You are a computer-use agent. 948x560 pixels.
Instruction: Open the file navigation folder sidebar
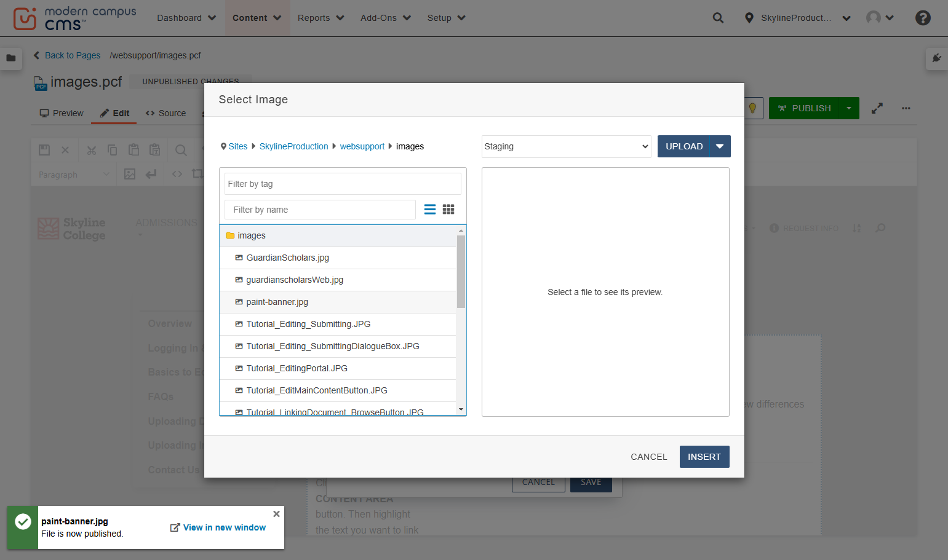click(x=11, y=58)
